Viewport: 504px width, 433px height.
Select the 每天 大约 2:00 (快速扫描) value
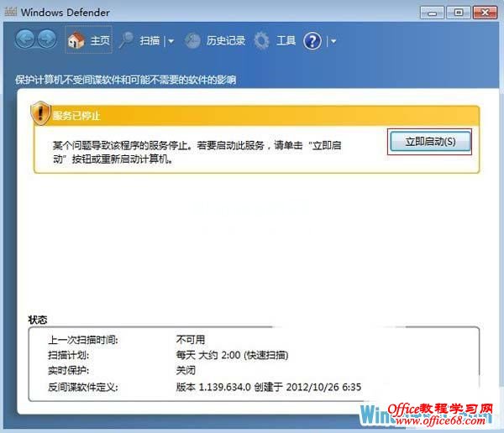pos(232,355)
